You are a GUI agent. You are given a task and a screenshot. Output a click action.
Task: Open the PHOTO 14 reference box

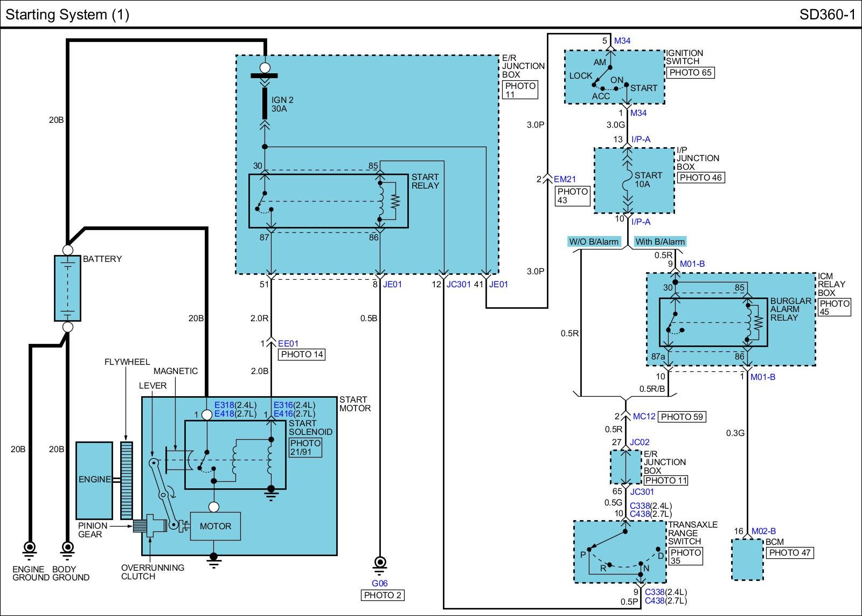(x=302, y=355)
